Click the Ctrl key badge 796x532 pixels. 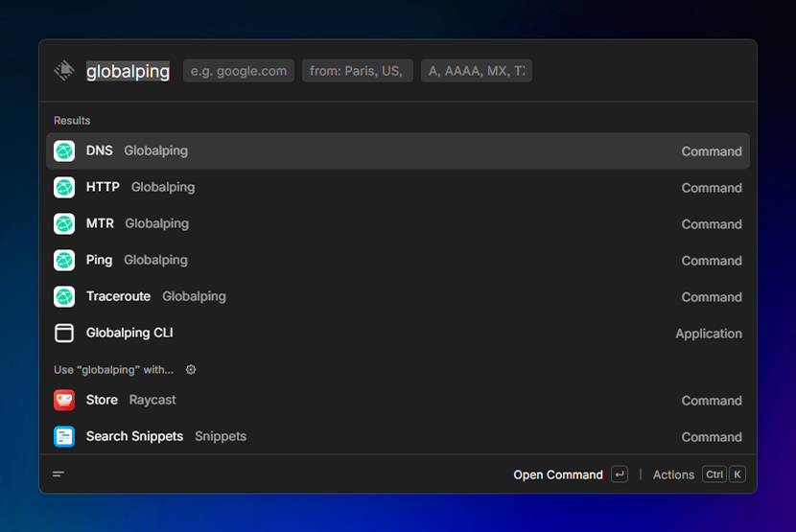[714, 474]
